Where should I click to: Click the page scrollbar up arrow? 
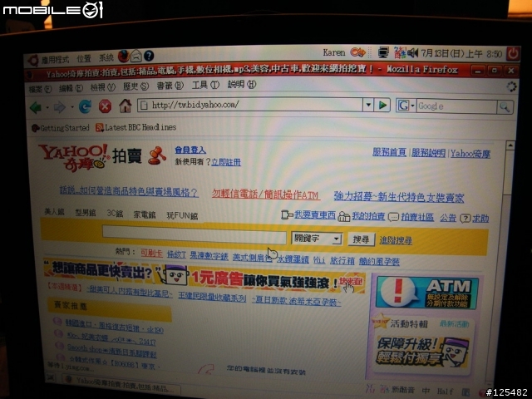(510, 145)
